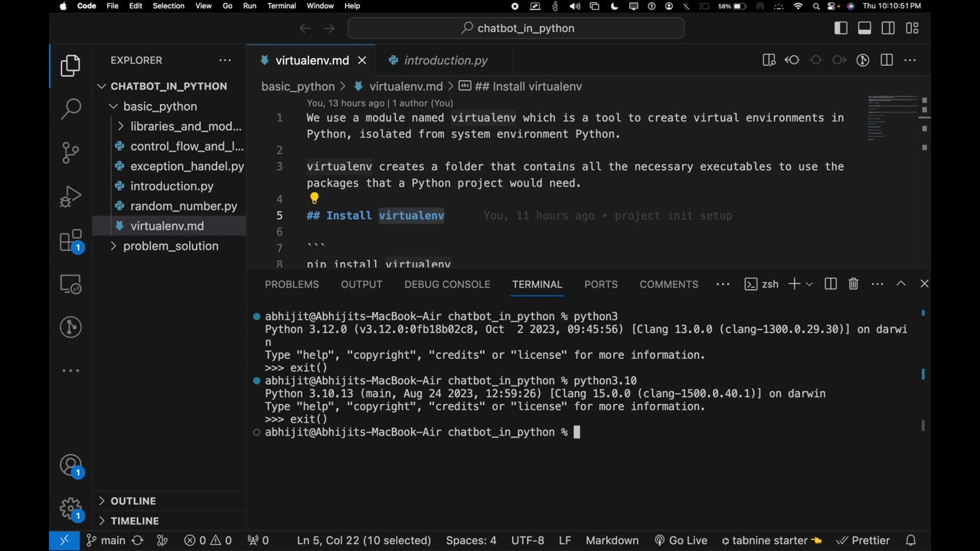
Task: Switch to PROBLEMS panel tab
Action: click(292, 284)
